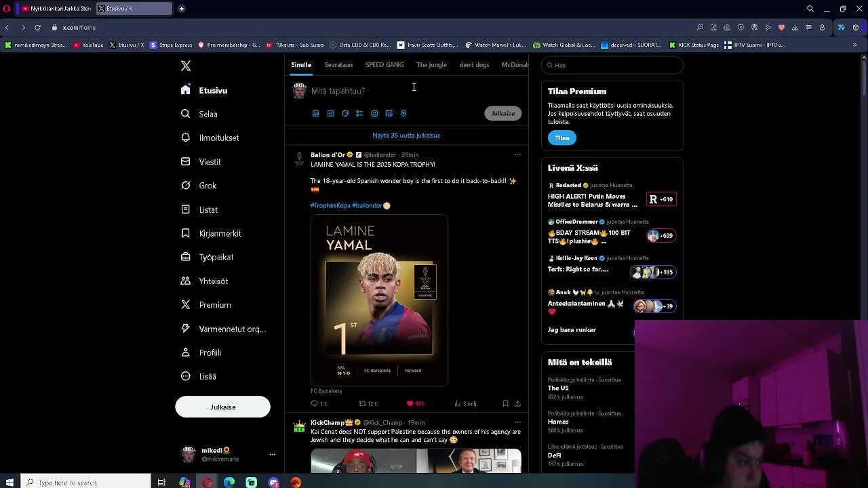This screenshot has height=488, width=868.
Task: Open 'The US' trending topic
Action: click(x=558, y=388)
